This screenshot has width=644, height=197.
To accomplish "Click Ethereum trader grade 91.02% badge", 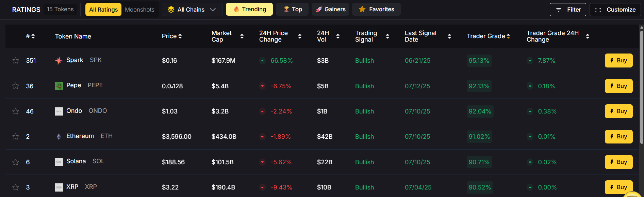I will coord(479,137).
